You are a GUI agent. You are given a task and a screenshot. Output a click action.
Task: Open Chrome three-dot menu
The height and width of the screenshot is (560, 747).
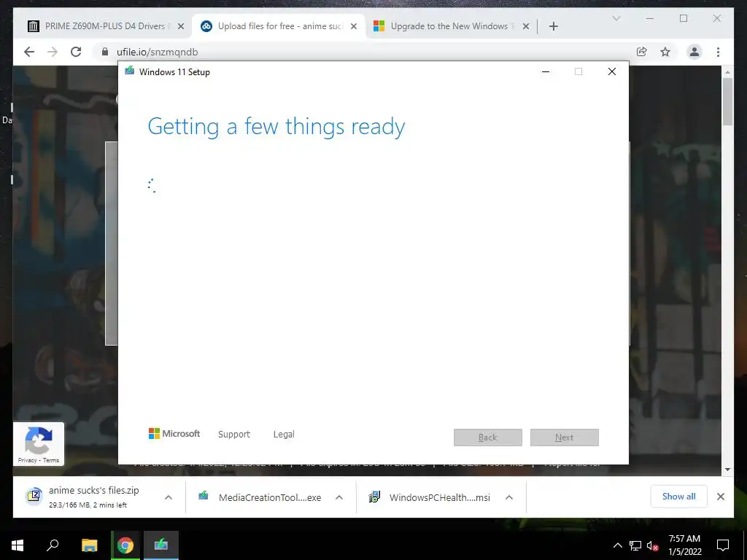pyautogui.click(x=718, y=52)
